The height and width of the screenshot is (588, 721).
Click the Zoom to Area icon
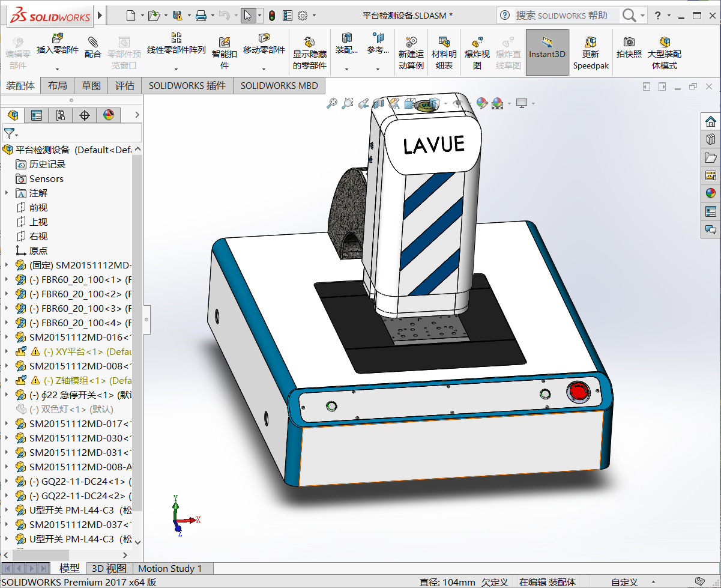click(x=347, y=103)
